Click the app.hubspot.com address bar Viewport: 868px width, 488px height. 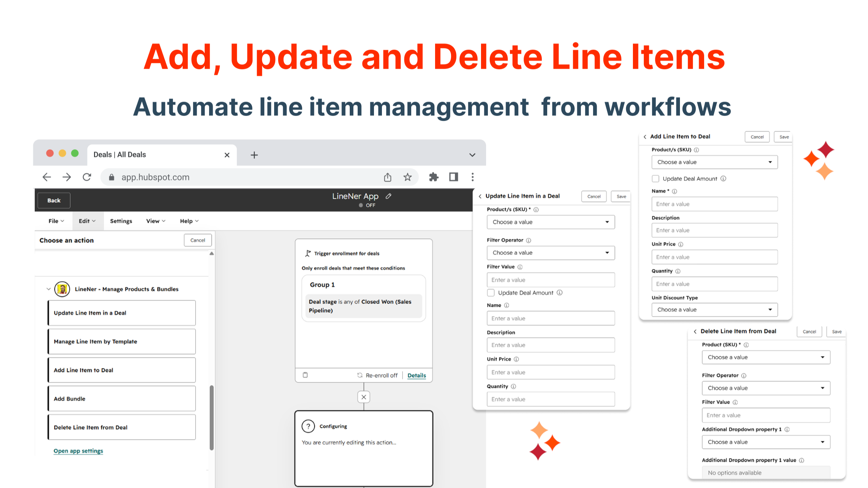click(259, 177)
